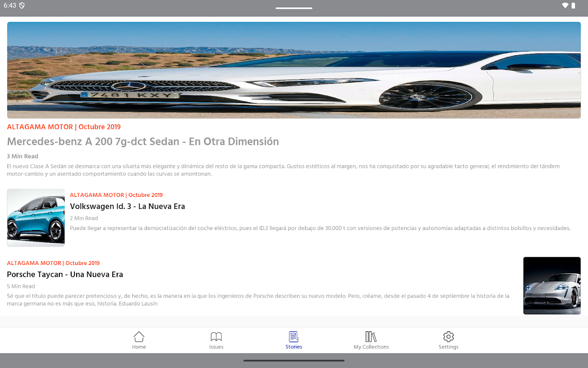Viewport: 588px width, 368px height.
Task: Open the Mercedes-benz A 200 hero image
Action: (294, 70)
